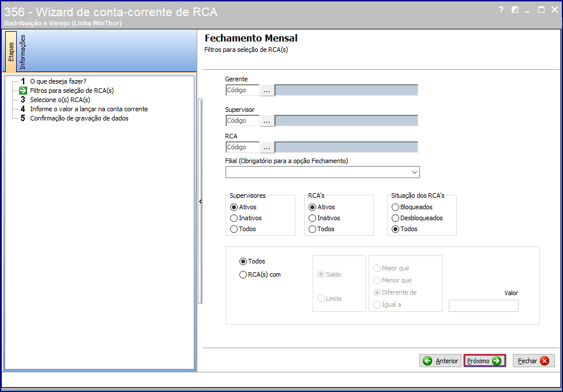Minimize the Wizard window
This screenshot has height=392, width=563.
tap(527, 11)
